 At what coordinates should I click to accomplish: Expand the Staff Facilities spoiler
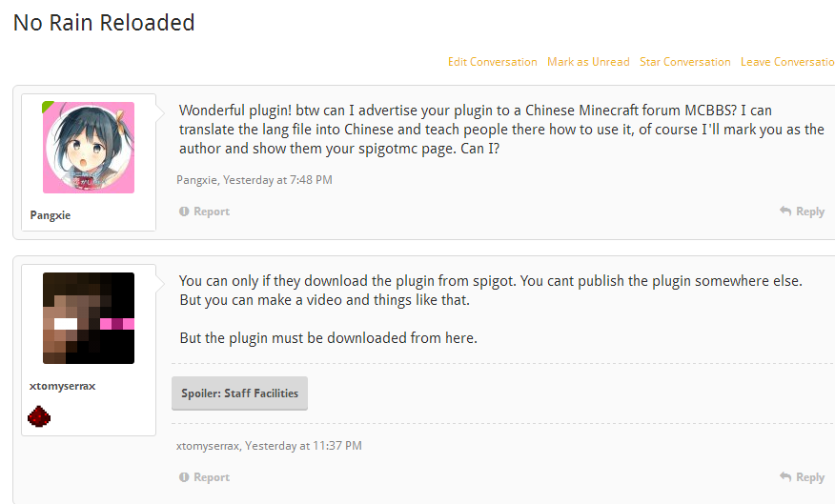239,393
